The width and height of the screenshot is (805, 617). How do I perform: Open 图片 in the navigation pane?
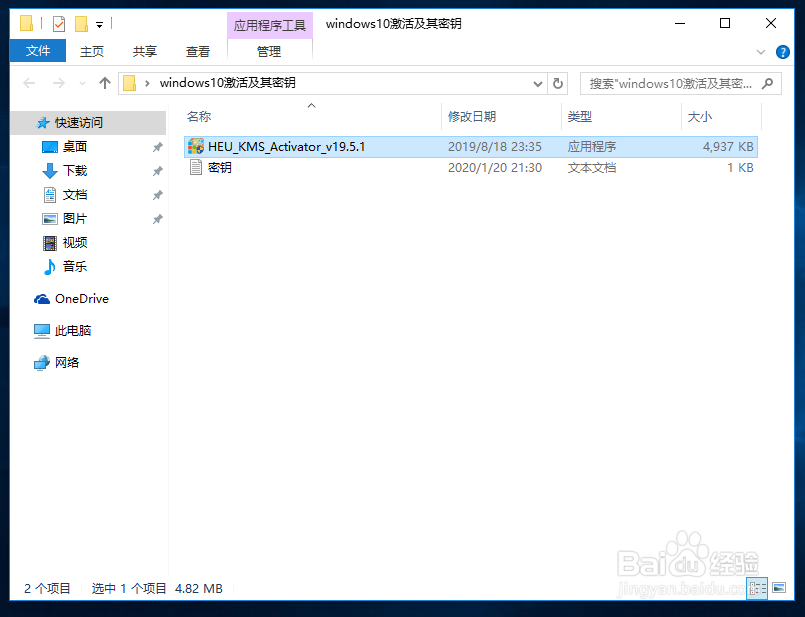coord(75,219)
